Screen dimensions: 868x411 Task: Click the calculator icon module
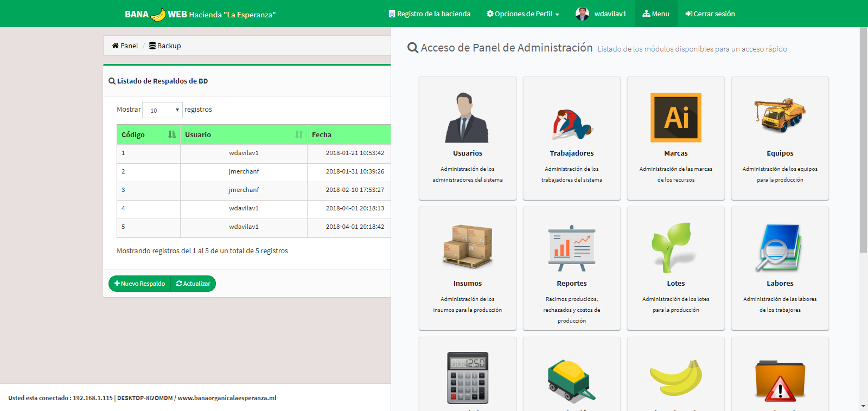tap(467, 377)
